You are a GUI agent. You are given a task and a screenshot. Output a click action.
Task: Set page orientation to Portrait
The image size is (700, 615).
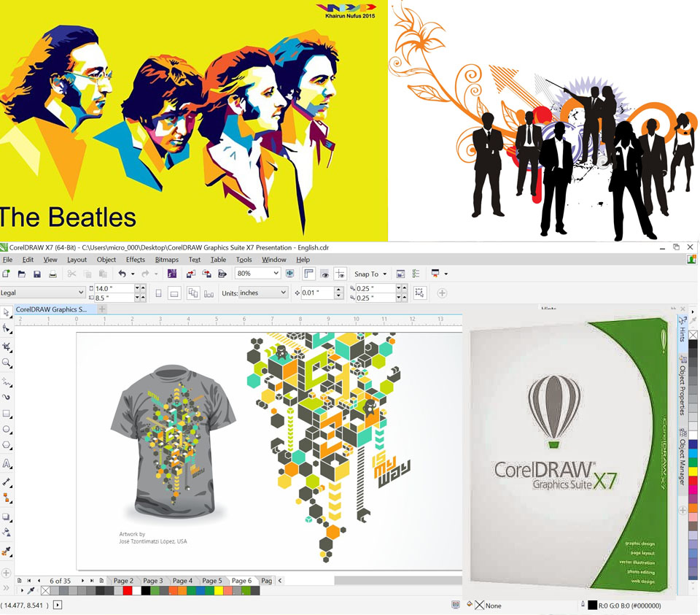pyautogui.click(x=158, y=293)
